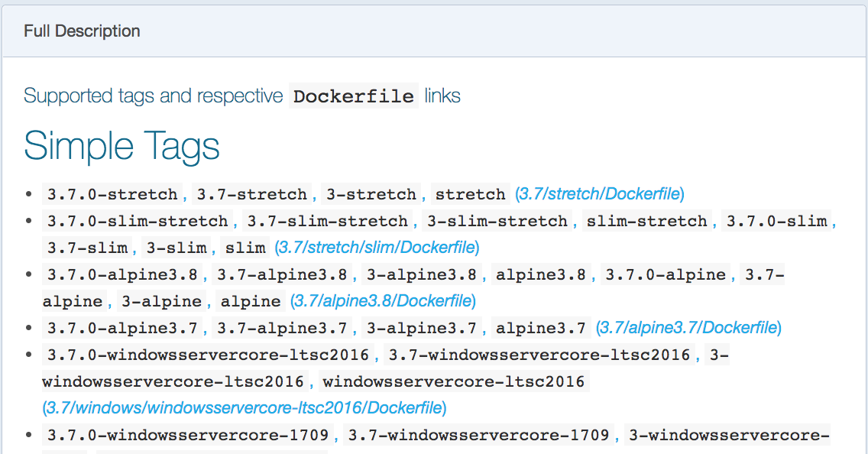This screenshot has height=454, width=868.
Task: Click the Dockerfile code word in heading
Action: tap(354, 96)
